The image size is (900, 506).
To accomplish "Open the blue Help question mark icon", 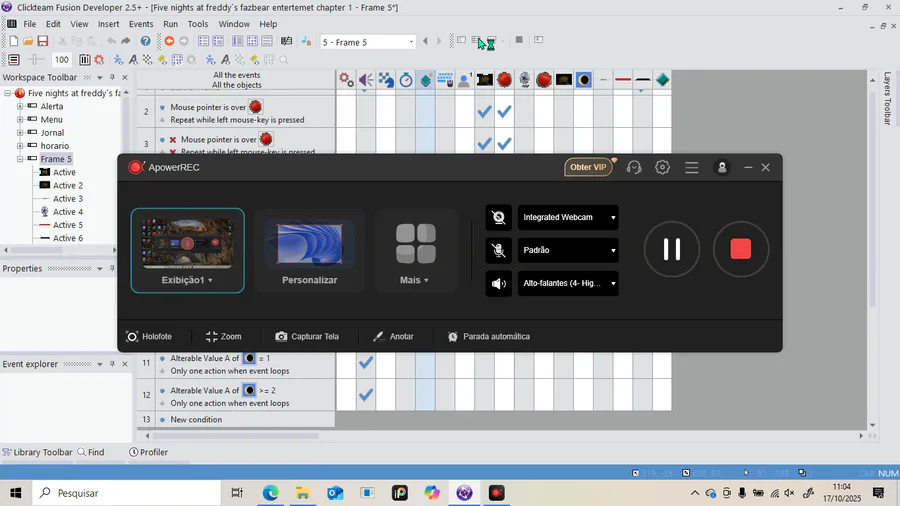I will pos(146,41).
